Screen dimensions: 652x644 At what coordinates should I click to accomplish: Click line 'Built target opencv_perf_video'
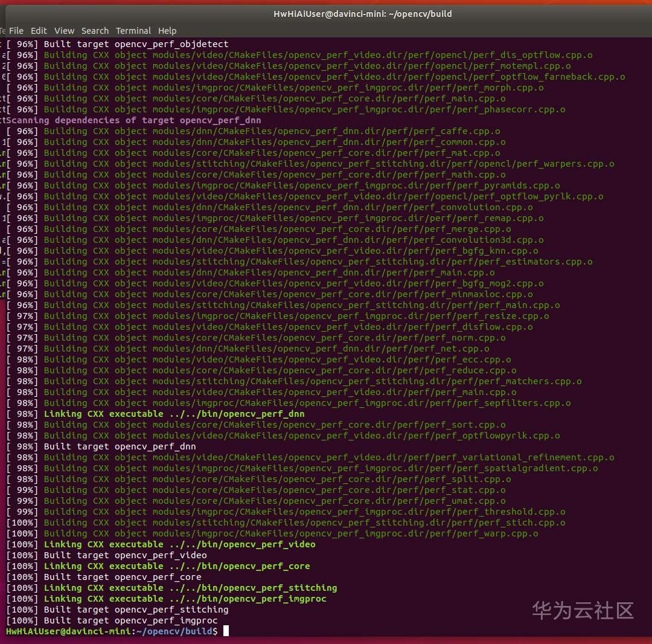pos(106,555)
